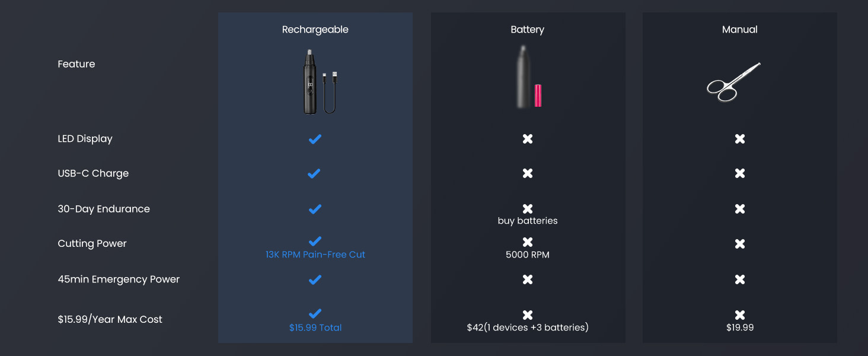Select the manual scissors image

click(733, 81)
